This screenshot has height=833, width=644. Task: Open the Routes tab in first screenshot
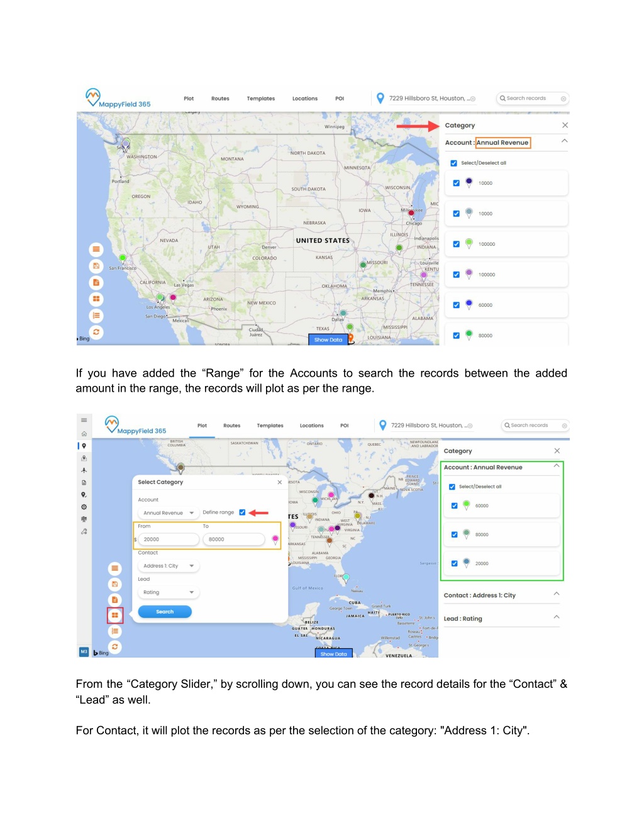click(220, 99)
